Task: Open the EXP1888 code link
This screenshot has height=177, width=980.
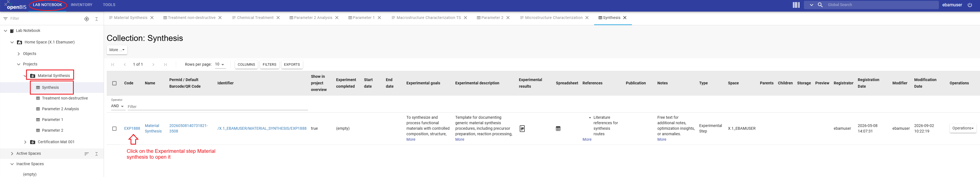Action: (x=132, y=129)
